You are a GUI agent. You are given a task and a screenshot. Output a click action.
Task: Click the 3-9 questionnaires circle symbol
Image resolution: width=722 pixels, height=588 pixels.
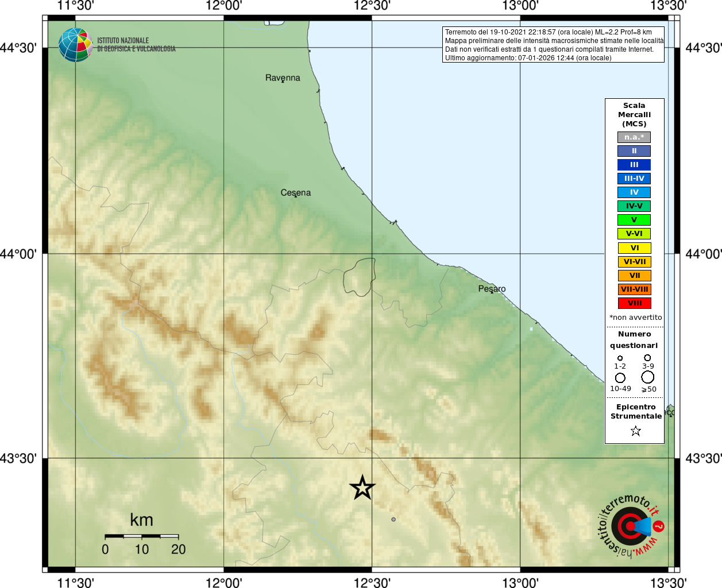tap(647, 358)
